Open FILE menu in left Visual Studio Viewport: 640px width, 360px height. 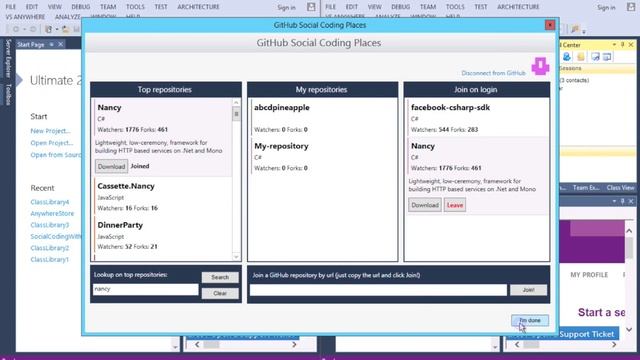tap(11, 7)
